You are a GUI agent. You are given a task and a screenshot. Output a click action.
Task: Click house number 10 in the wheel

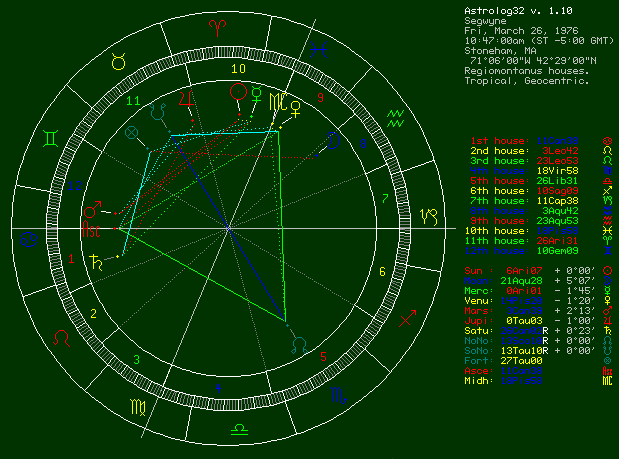pyautogui.click(x=238, y=69)
